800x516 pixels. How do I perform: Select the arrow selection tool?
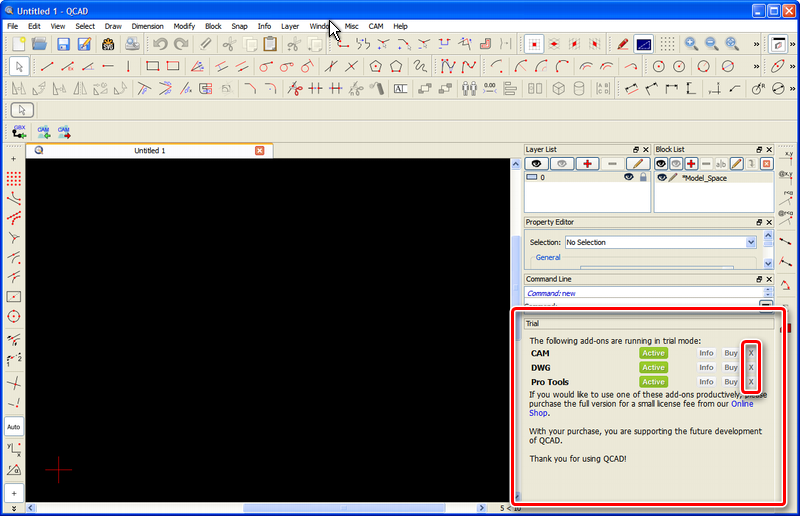tap(19, 66)
